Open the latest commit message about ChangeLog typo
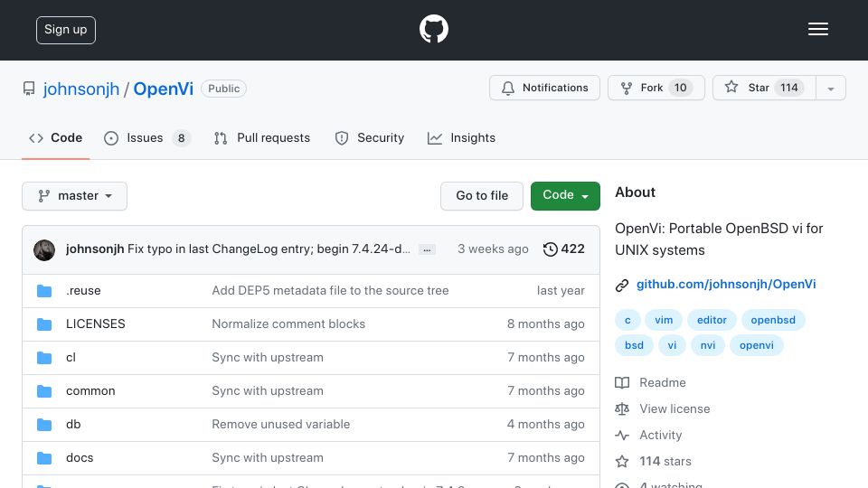 269,249
